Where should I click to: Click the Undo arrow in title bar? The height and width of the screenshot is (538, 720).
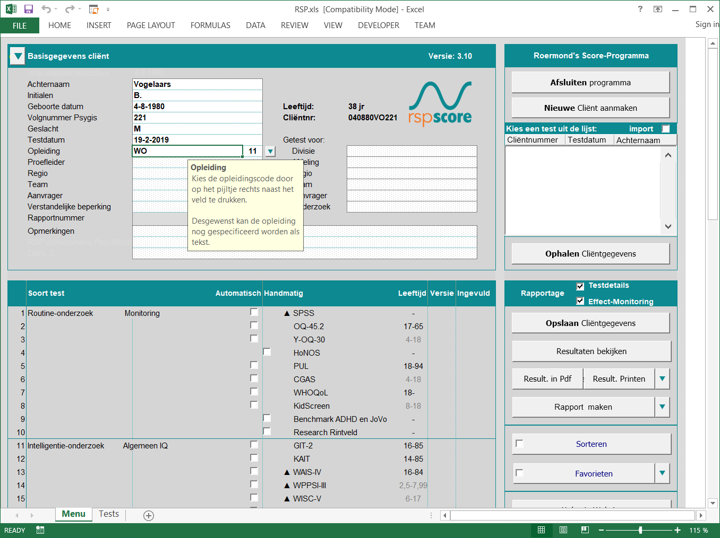tap(46, 9)
